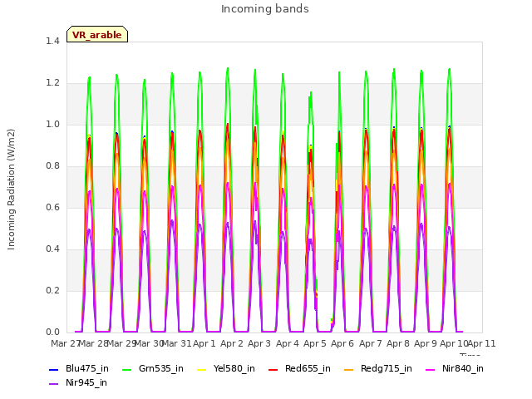Click the Apr 9 x-axis tick label
This screenshot has width=532, height=399.
[426, 343]
